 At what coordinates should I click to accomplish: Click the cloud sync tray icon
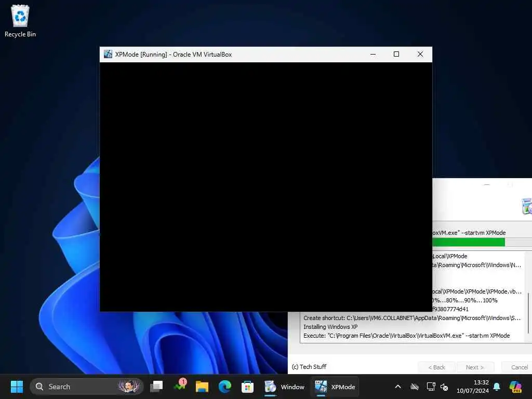(x=414, y=387)
